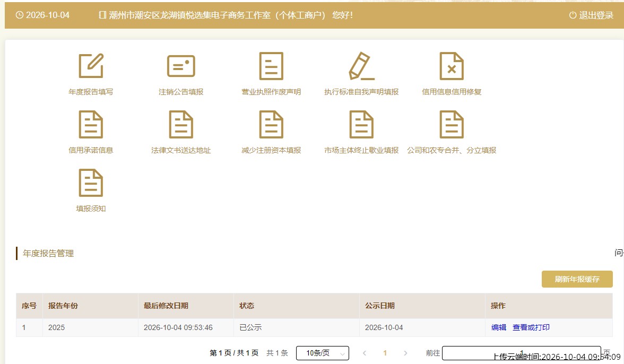Image resolution: width=624 pixels, height=364 pixels.
Task: Open 营业执照作废声明 icon
Action: (x=272, y=66)
